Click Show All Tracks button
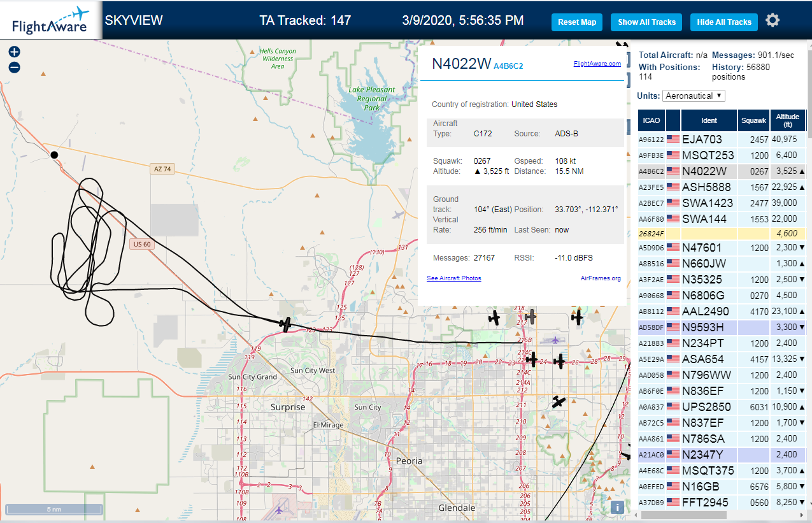 pyautogui.click(x=646, y=22)
